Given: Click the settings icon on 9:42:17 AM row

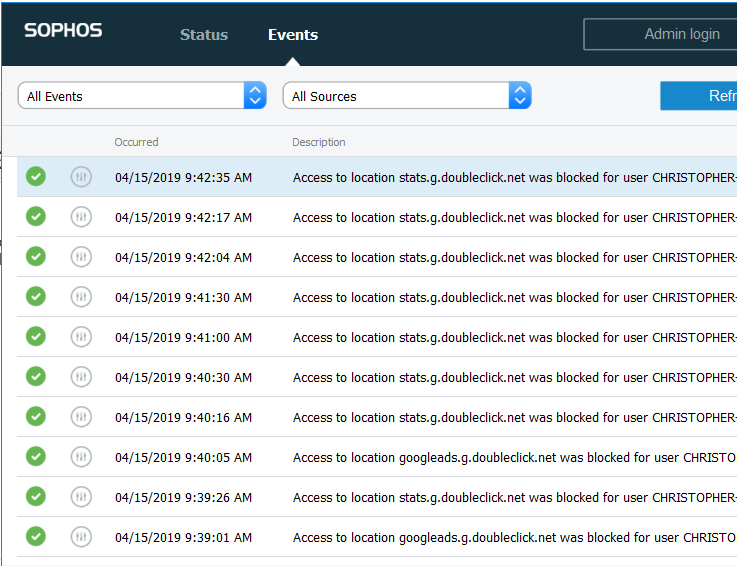Looking at the screenshot, I should (x=81, y=217).
